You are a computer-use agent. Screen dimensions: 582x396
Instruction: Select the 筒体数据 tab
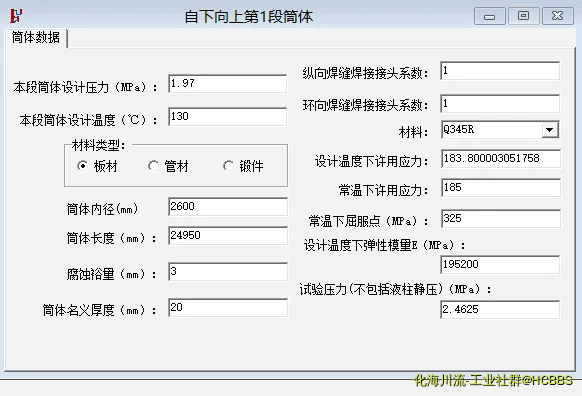pos(36,37)
